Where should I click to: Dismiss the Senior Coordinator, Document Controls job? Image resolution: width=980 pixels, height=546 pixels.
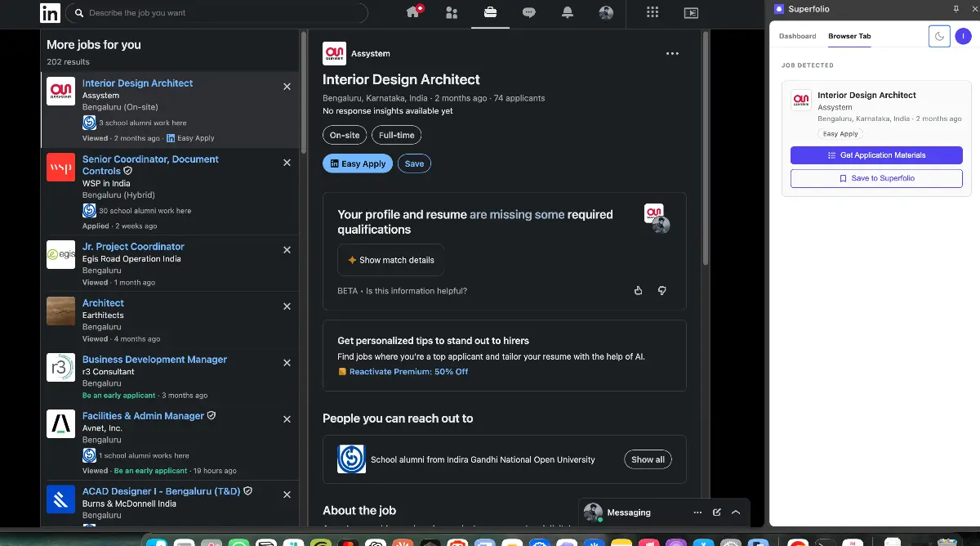point(287,163)
